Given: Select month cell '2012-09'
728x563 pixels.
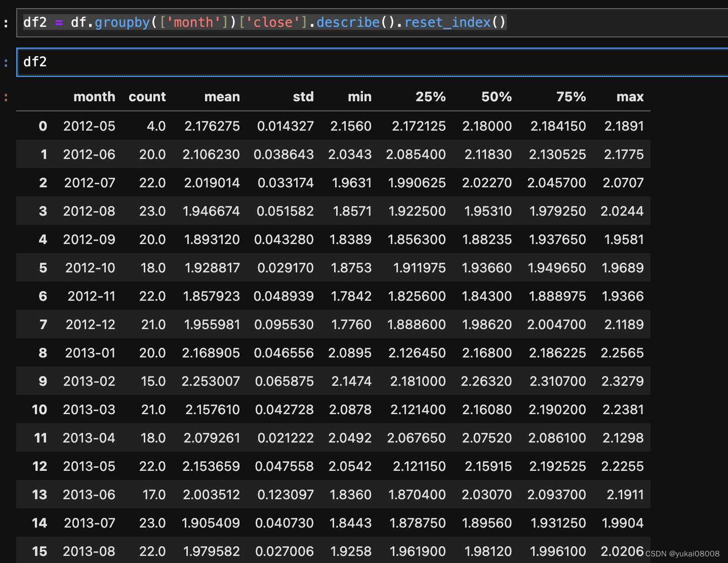Looking at the screenshot, I should 89,239.
